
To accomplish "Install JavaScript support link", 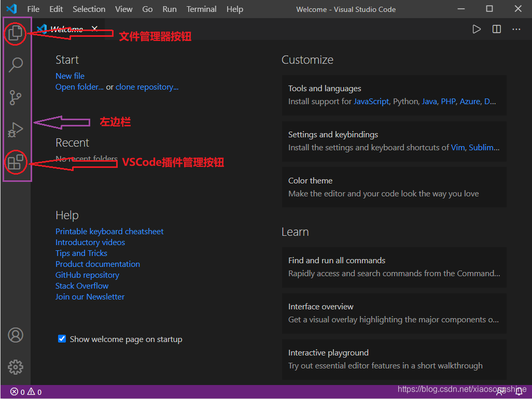I will point(371,102).
